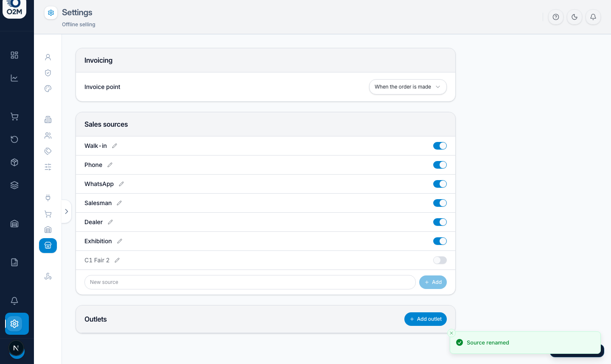Viewport: 611px width, 364px height.
Task: Enable the C1 Fair 2 source toggle
Action: 440,260
